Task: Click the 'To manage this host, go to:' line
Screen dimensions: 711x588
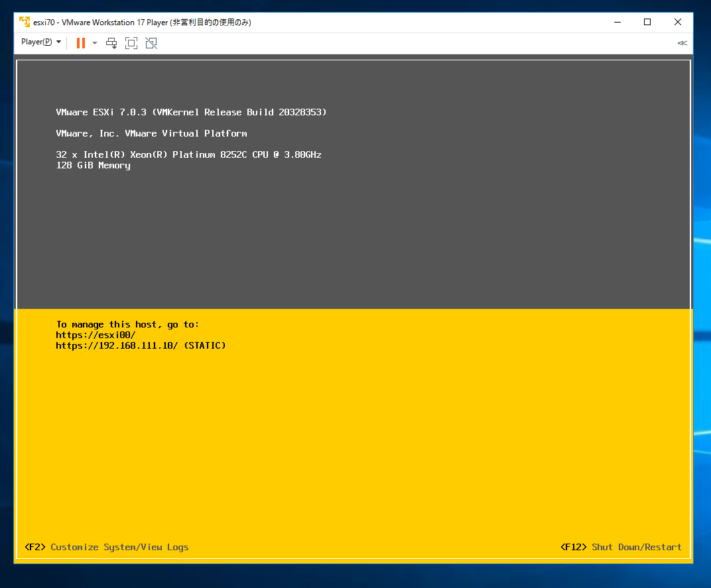Action: 127,325
